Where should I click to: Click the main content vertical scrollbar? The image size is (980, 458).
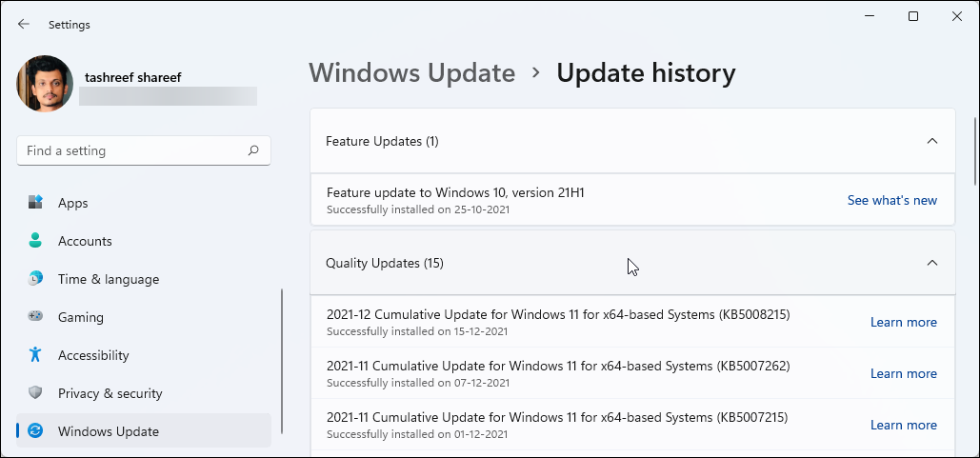(974, 152)
